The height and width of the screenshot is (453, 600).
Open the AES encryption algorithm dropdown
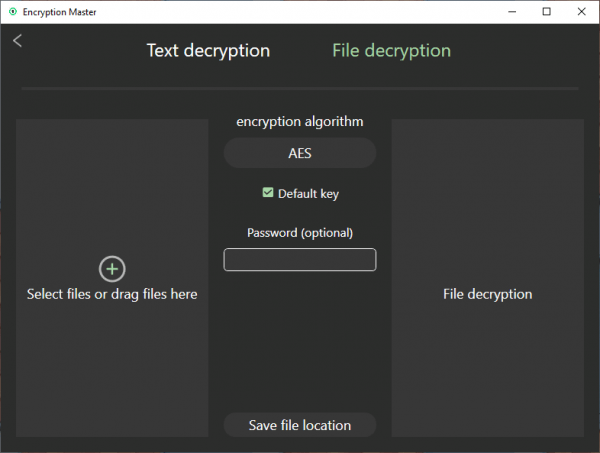pos(300,153)
